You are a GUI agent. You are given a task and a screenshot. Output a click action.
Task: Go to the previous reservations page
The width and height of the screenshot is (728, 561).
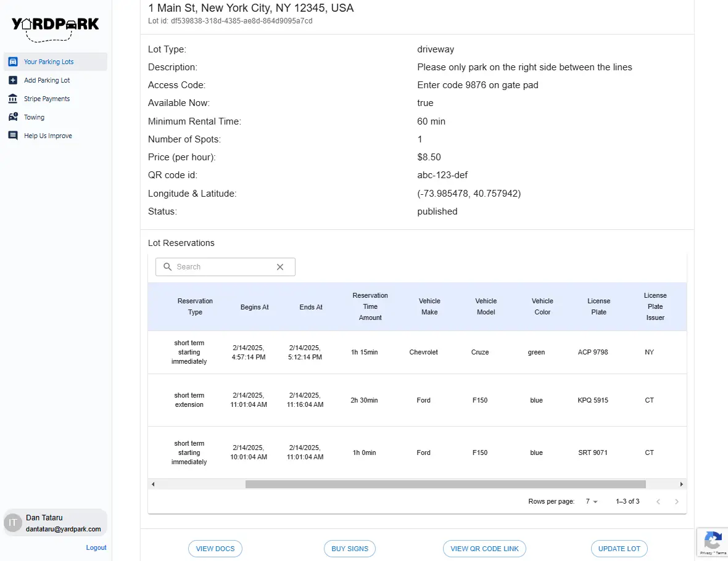tap(658, 502)
